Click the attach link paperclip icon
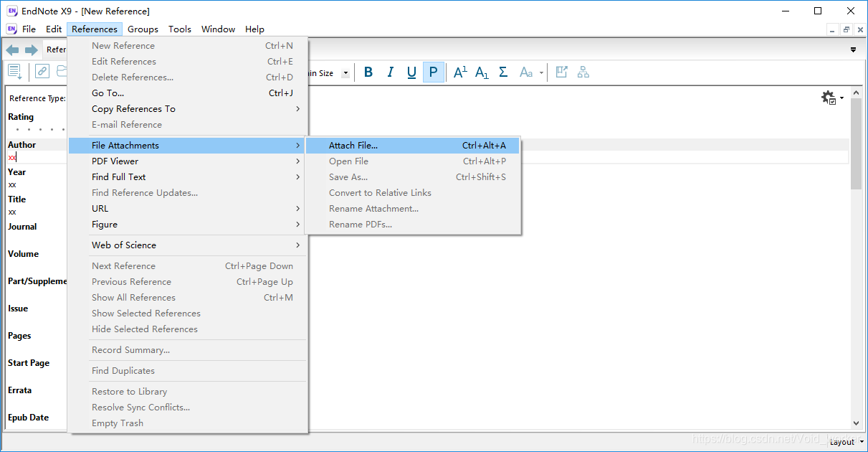The width and height of the screenshot is (868, 452). click(x=42, y=72)
